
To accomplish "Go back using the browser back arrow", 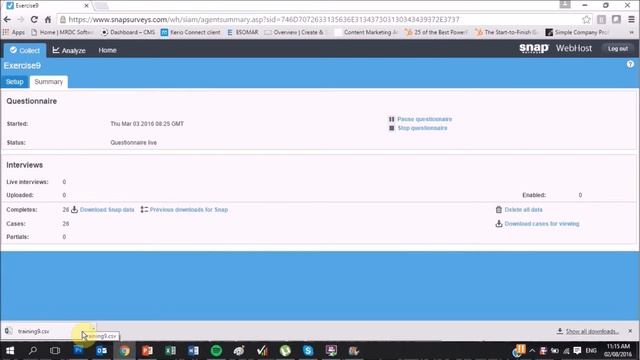I will point(7,20).
